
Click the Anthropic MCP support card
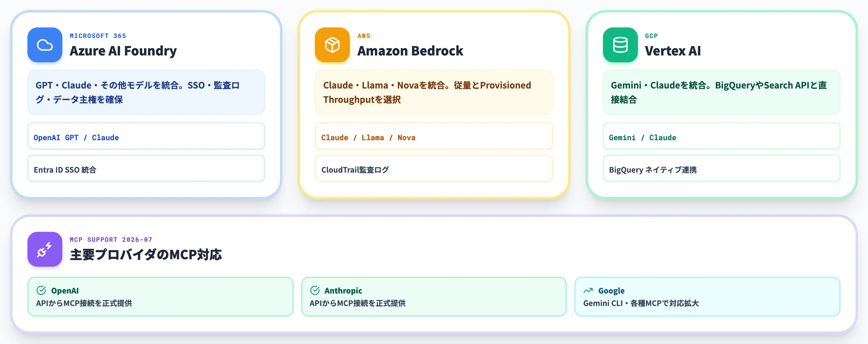click(434, 297)
